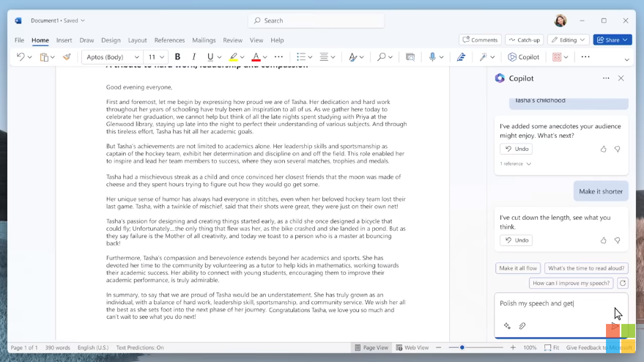Open more font options ellipsis
The height and width of the screenshot is (362, 644).
coord(278,57)
